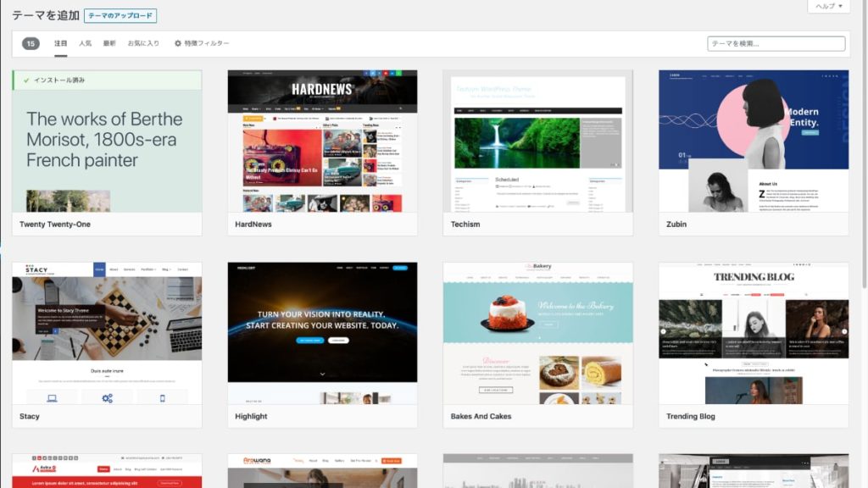Open the Trending Blog theme screenshot
The height and width of the screenshot is (488, 868).
[x=754, y=333]
